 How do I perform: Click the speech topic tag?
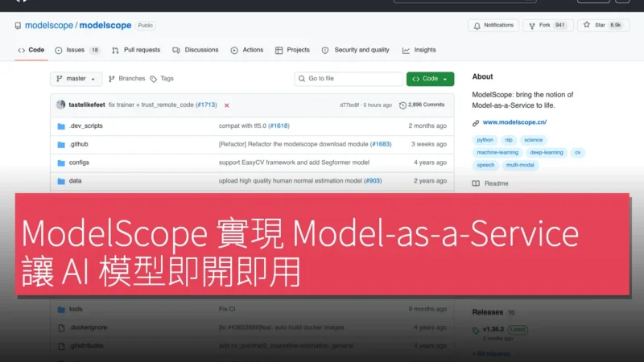point(485,165)
